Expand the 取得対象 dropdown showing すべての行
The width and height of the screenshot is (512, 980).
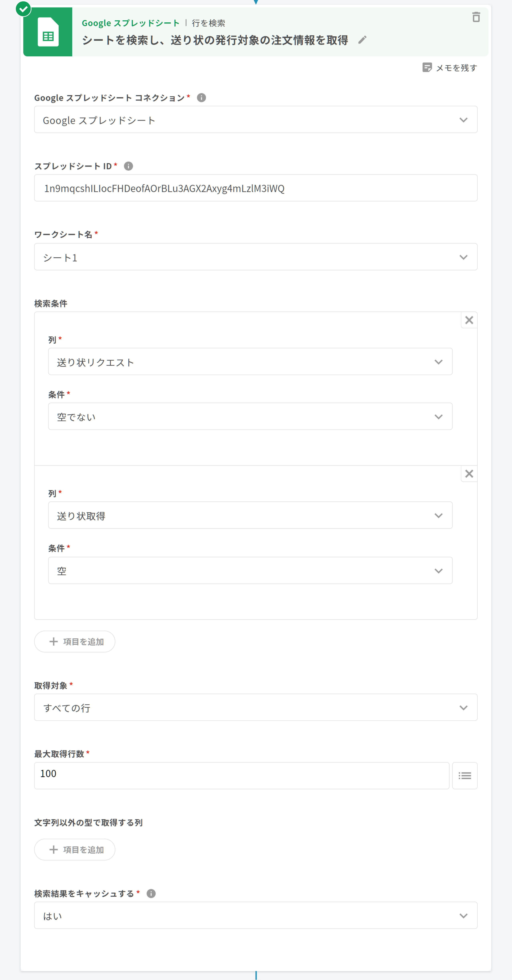255,708
